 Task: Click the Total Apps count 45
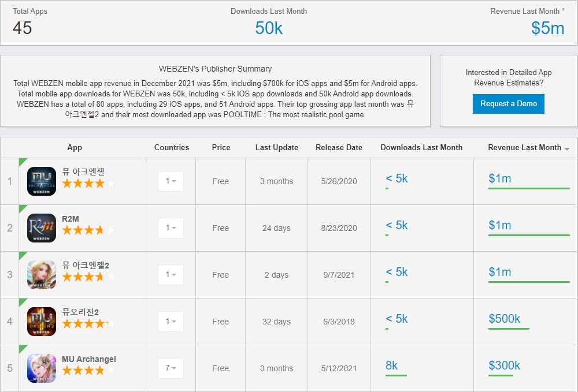22,28
